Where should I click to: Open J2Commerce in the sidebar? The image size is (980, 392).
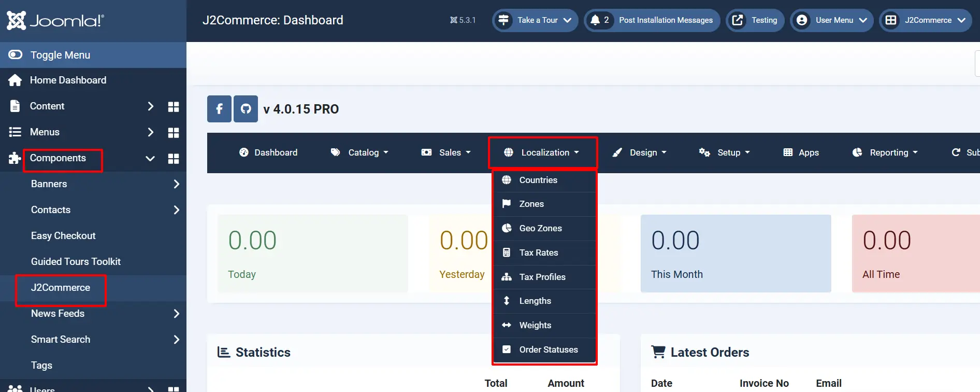[61, 288]
